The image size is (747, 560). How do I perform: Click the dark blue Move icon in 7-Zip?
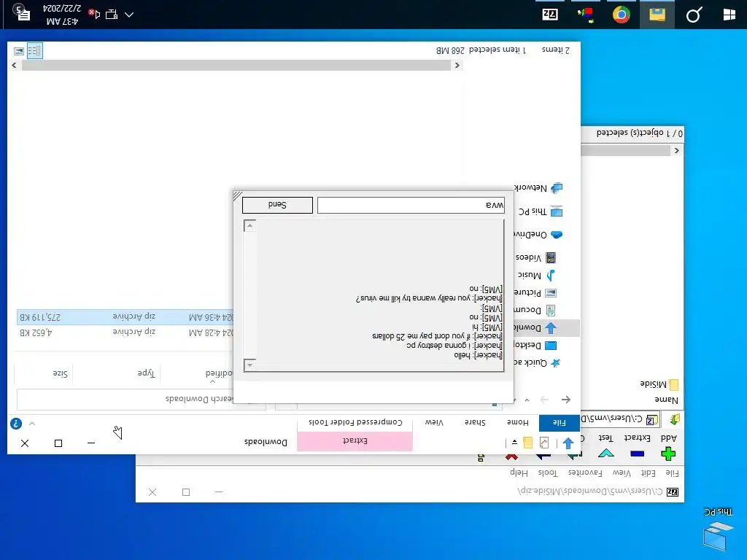[543, 456]
